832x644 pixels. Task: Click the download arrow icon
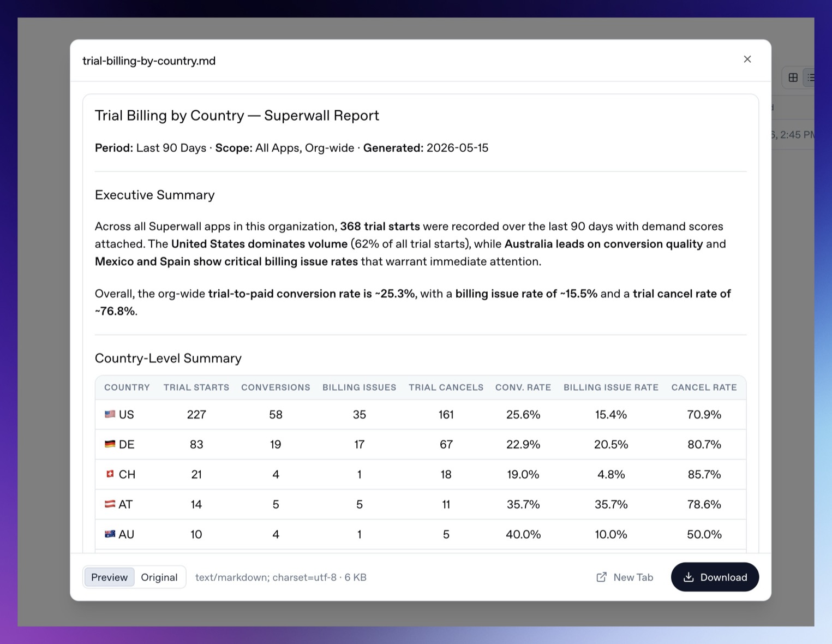(689, 577)
